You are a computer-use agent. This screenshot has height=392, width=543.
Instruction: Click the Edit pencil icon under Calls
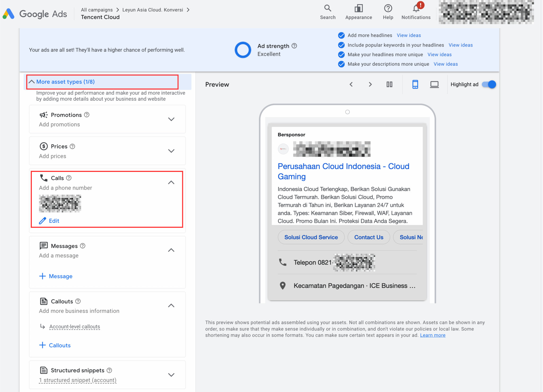pos(42,221)
